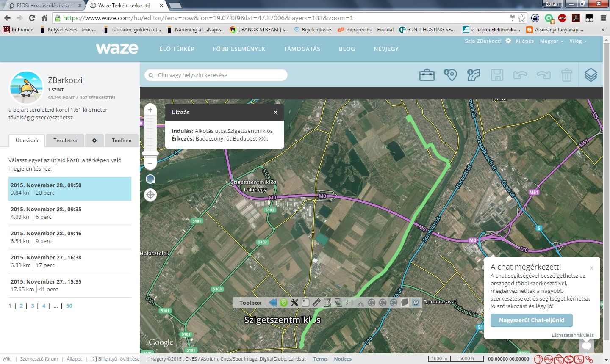
Task: Click the keyboard key icon in Toolbox bar
Action: 305,303
